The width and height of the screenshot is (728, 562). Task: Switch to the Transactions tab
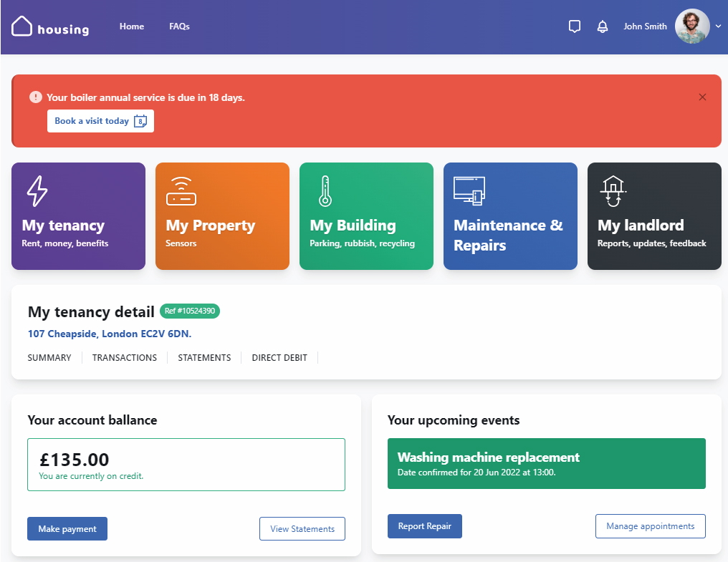tap(125, 357)
